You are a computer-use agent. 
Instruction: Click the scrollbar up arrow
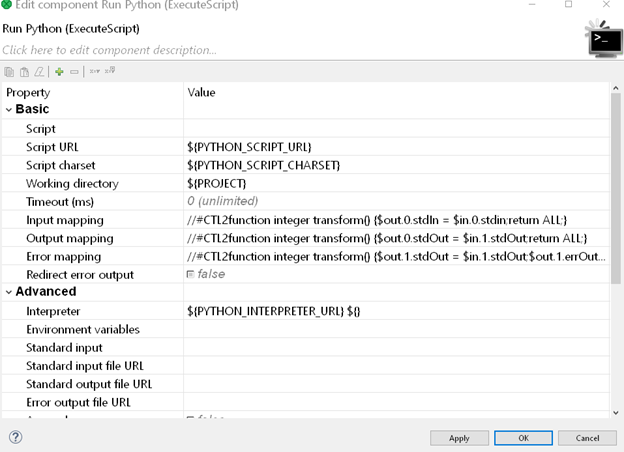tap(616, 88)
